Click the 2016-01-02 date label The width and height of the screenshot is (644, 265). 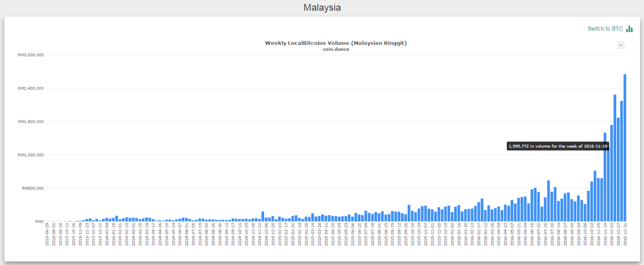click(x=452, y=234)
